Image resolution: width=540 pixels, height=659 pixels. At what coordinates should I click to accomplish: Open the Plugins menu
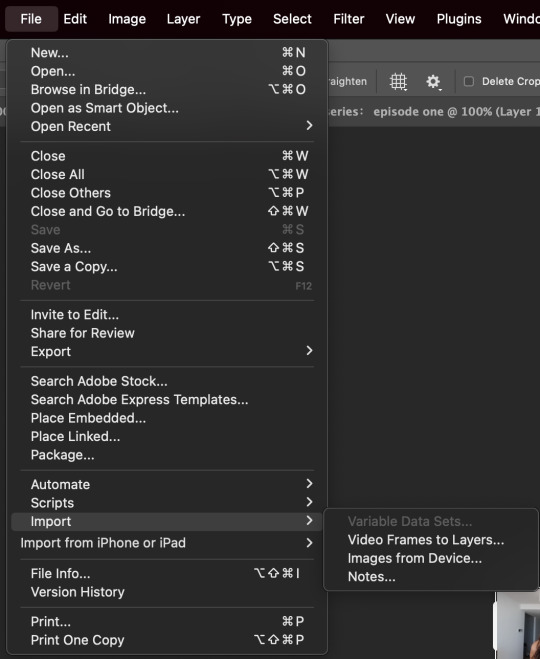459,19
